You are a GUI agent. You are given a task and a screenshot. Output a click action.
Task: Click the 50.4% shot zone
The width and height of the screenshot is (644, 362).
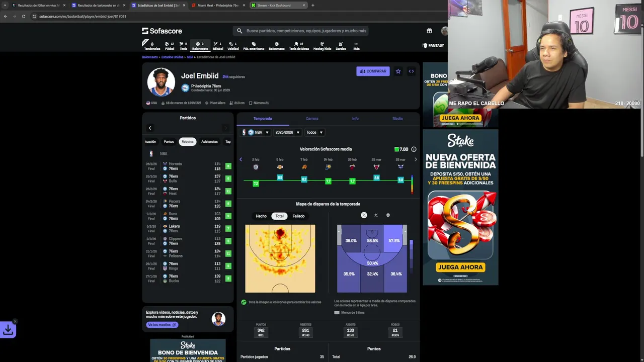372,263
